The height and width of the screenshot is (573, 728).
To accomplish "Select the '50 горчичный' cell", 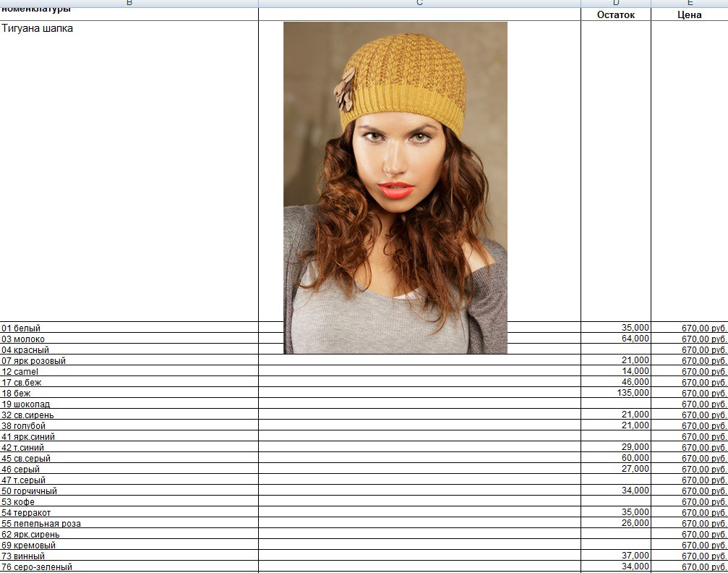I will pos(129,490).
